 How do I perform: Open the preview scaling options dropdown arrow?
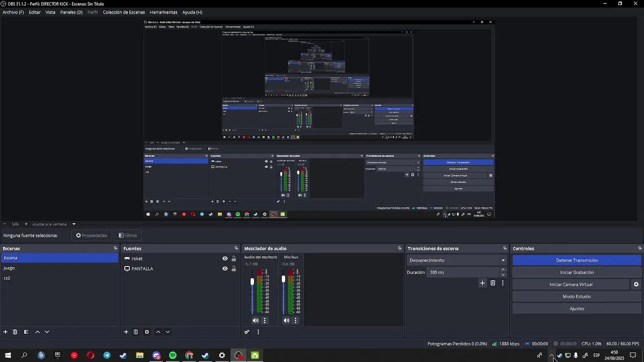(x=73, y=224)
